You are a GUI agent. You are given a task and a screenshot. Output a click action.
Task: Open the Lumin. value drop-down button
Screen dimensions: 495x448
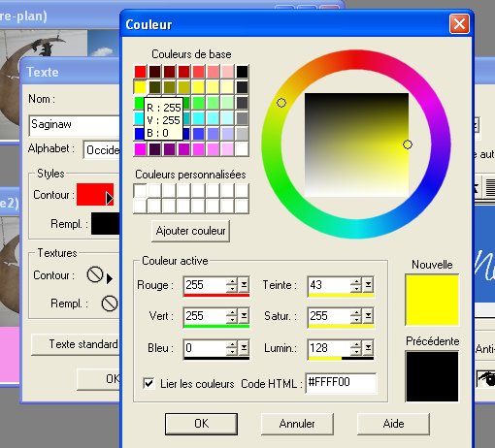368,348
